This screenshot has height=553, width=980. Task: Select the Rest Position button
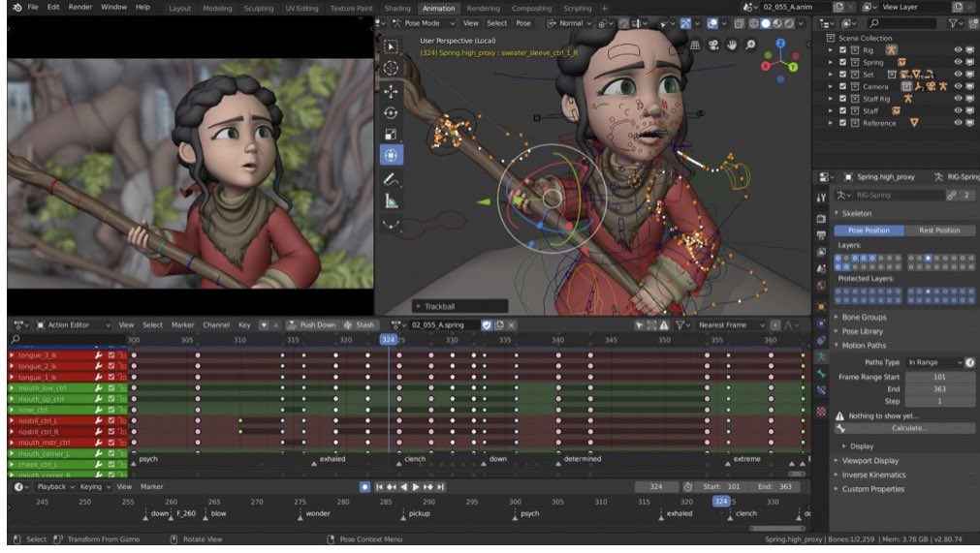[x=939, y=230]
